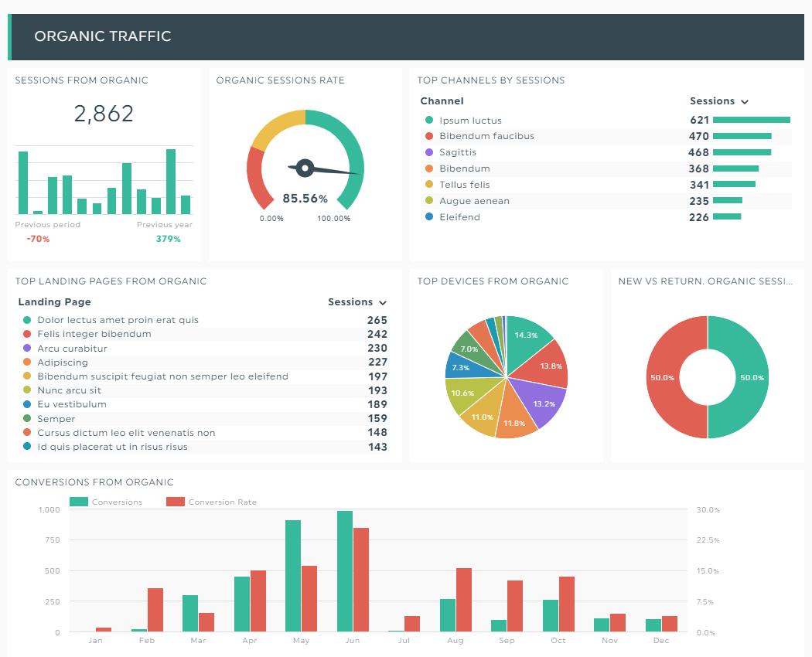Select the 13.8% red pie slice
Screen dimensions: 812x657
(x=547, y=367)
